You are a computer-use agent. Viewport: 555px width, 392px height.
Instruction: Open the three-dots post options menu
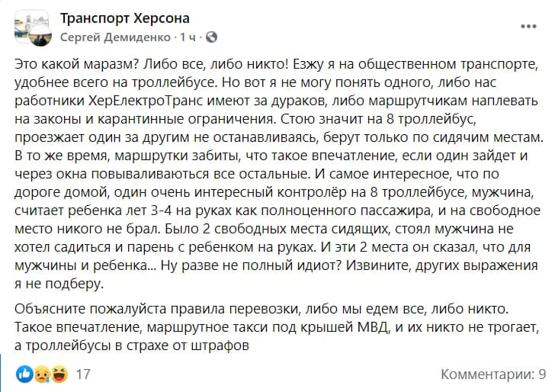point(528,26)
